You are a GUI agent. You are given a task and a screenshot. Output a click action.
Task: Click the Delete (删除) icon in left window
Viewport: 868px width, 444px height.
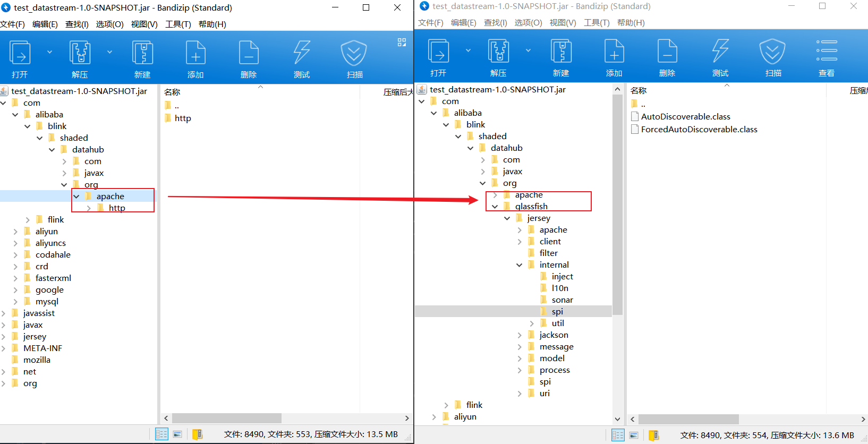249,53
